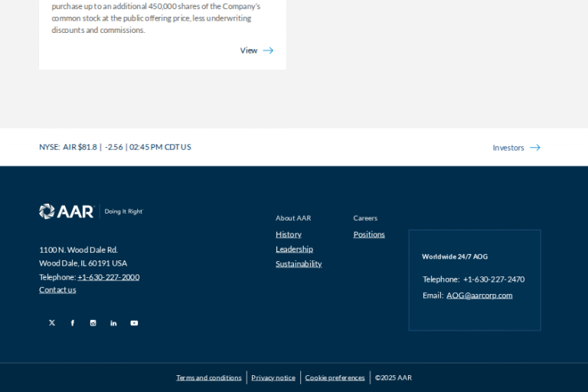The height and width of the screenshot is (392, 588).
Task: Open the View link on the press release card
Action: 249,51
